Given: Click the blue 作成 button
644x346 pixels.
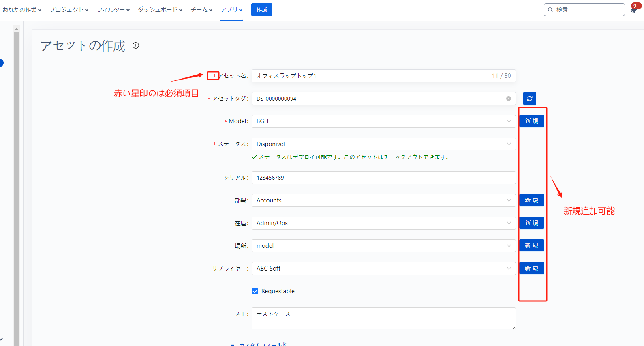Looking at the screenshot, I should point(261,10).
